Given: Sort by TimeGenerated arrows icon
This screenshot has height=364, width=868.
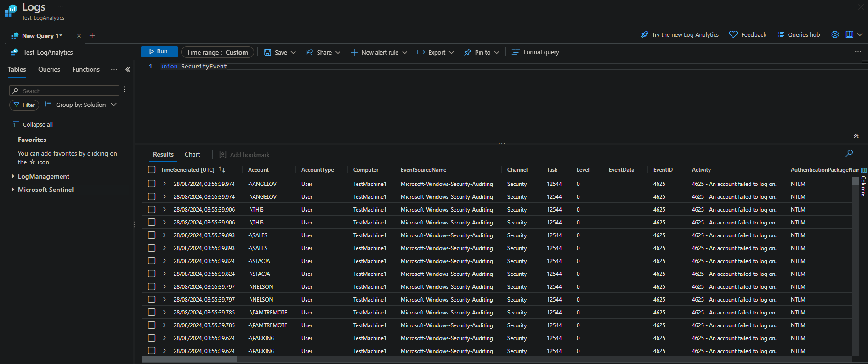Looking at the screenshot, I should (222, 169).
